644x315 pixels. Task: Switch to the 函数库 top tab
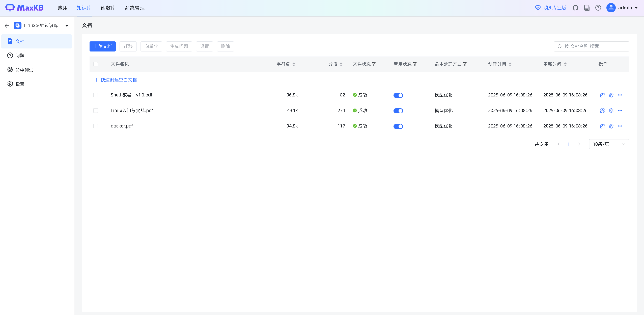pos(108,8)
